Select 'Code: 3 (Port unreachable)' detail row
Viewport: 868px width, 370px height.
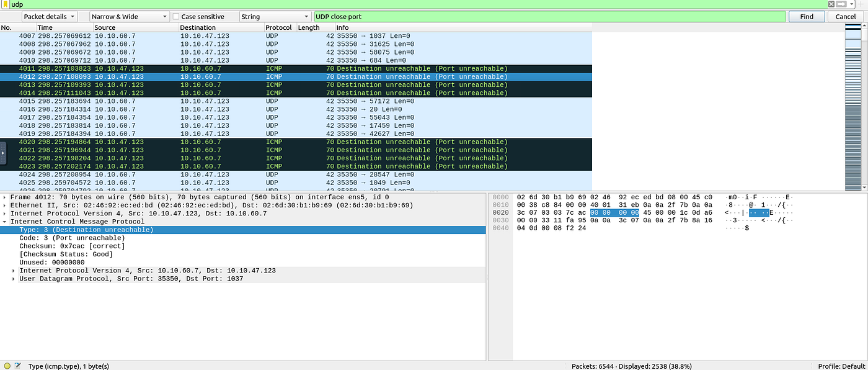(242, 238)
